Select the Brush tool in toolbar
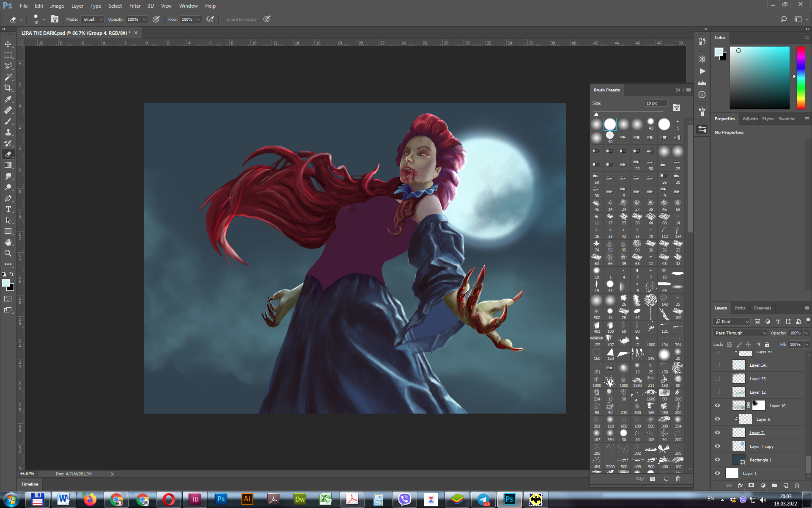Viewport: 812px width, 508px height. [x=8, y=121]
